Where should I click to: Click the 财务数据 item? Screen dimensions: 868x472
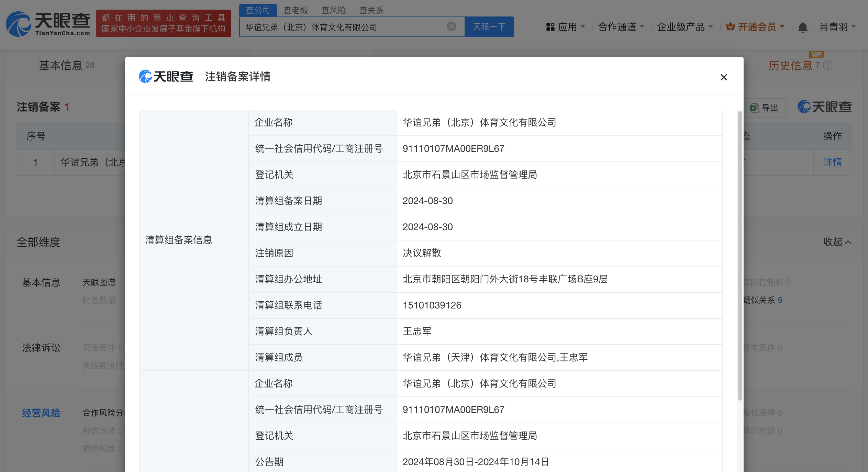click(x=99, y=300)
